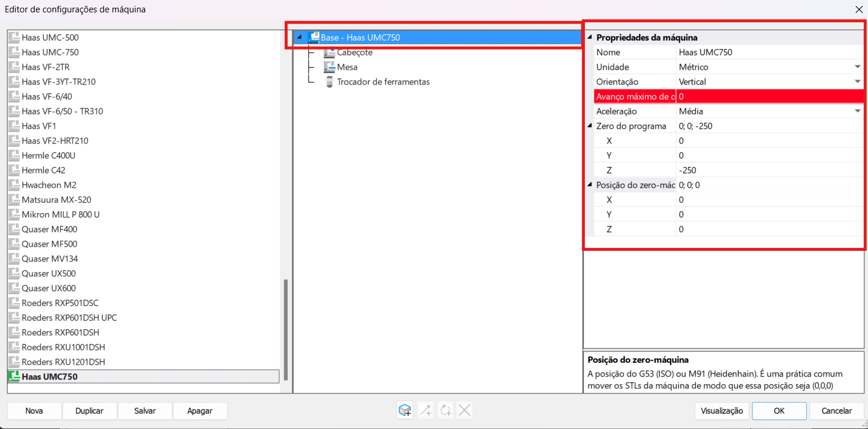Click the red Avanço máximo value field
The height and width of the screenshot is (429, 868).
point(770,96)
